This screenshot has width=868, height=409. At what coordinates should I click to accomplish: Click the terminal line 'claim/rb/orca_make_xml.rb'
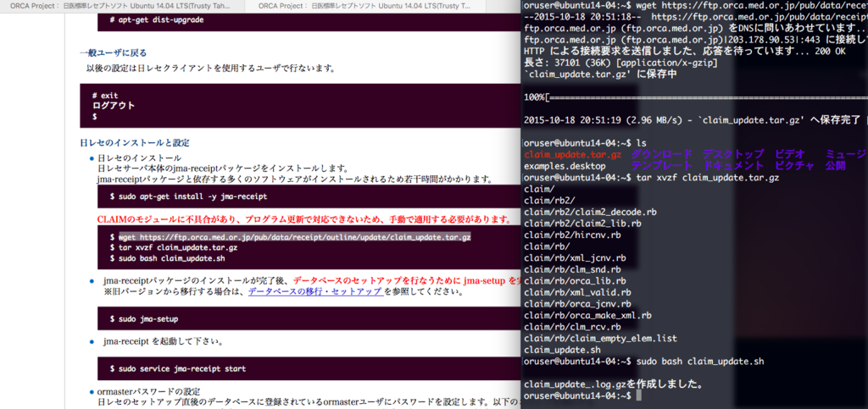(x=587, y=316)
